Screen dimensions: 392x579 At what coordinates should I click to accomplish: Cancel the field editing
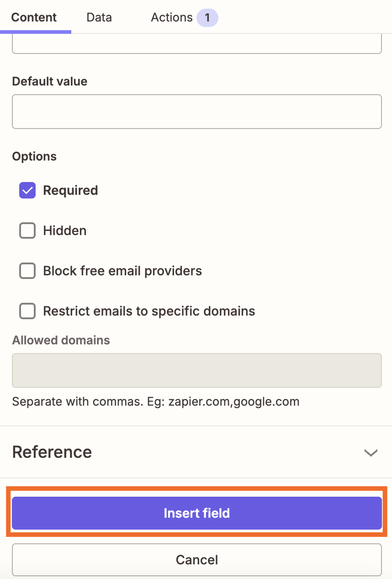tap(196, 559)
